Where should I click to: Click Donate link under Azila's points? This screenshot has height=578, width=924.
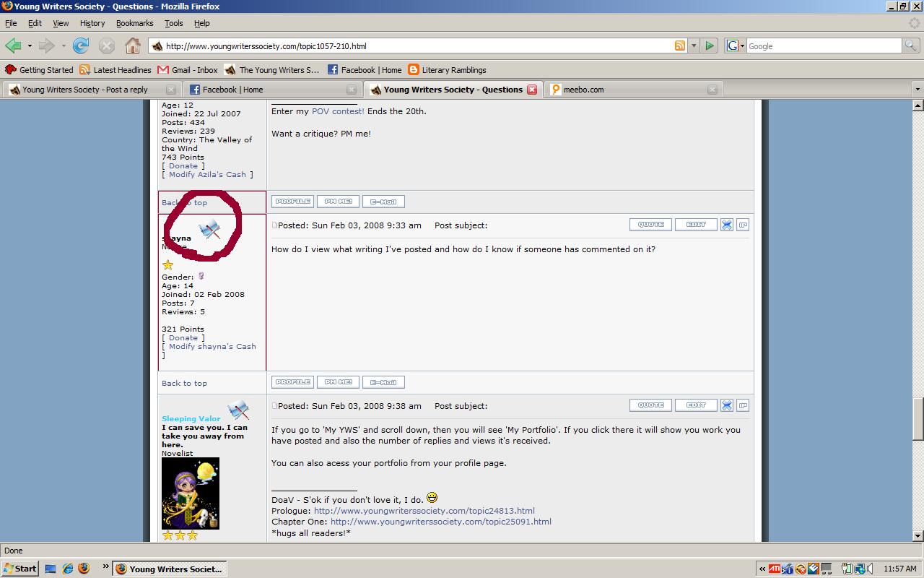(183, 165)
